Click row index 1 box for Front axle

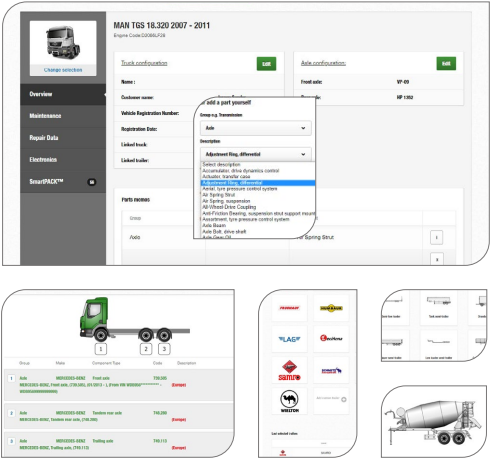click(x=11, y=378)
